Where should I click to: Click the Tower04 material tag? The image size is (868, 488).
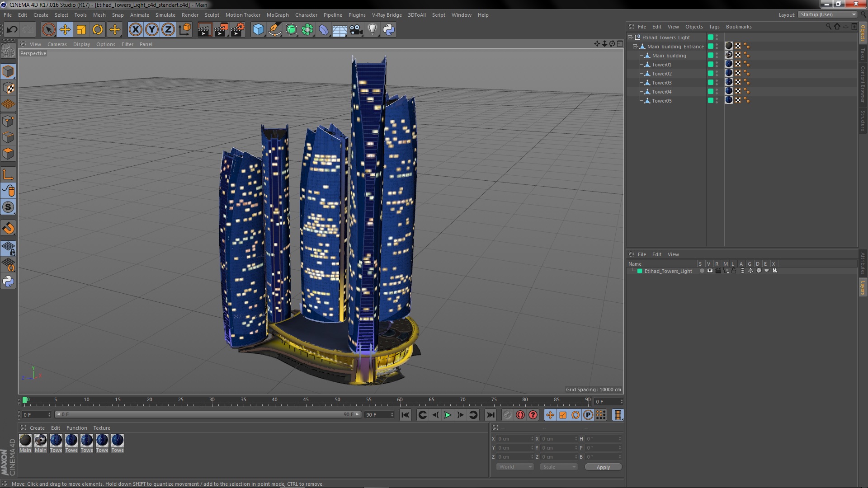[729, 91]
